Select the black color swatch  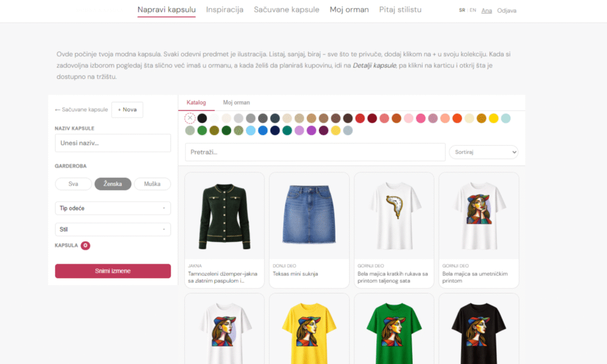(x=202, y=118)
